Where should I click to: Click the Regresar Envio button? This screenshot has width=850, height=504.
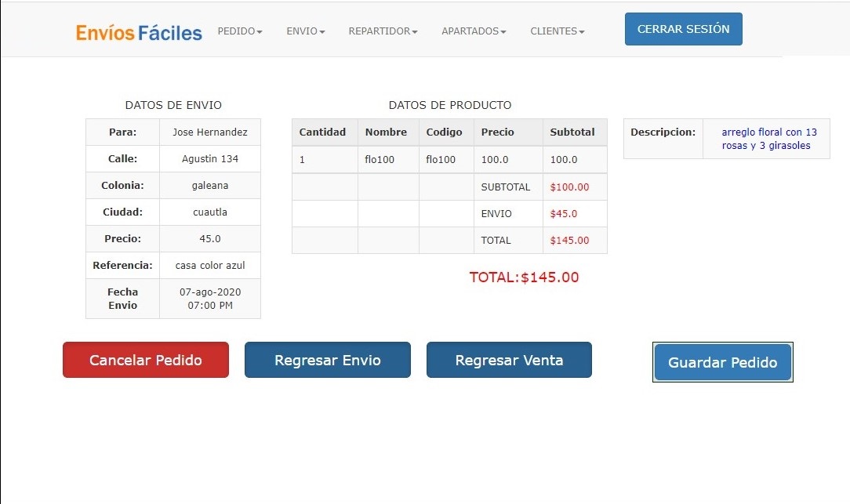[x=327, y=361]
